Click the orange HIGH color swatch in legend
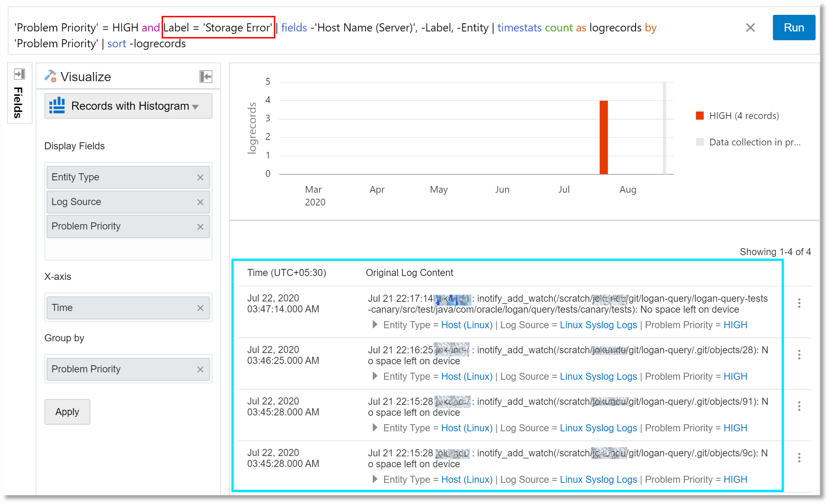 click(x=700, y=115)
